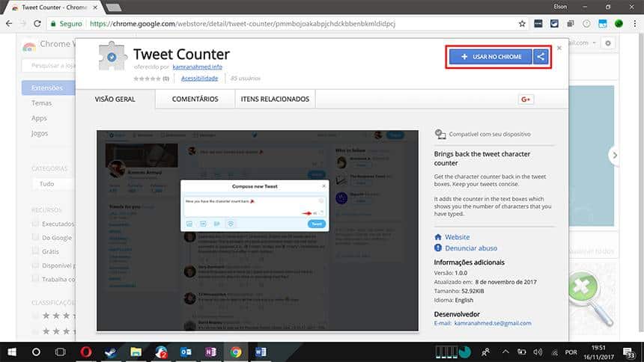Click the overlapping pages extension icon in toolbar
This screenshot has height=362, width=644.
pos(571,24)
